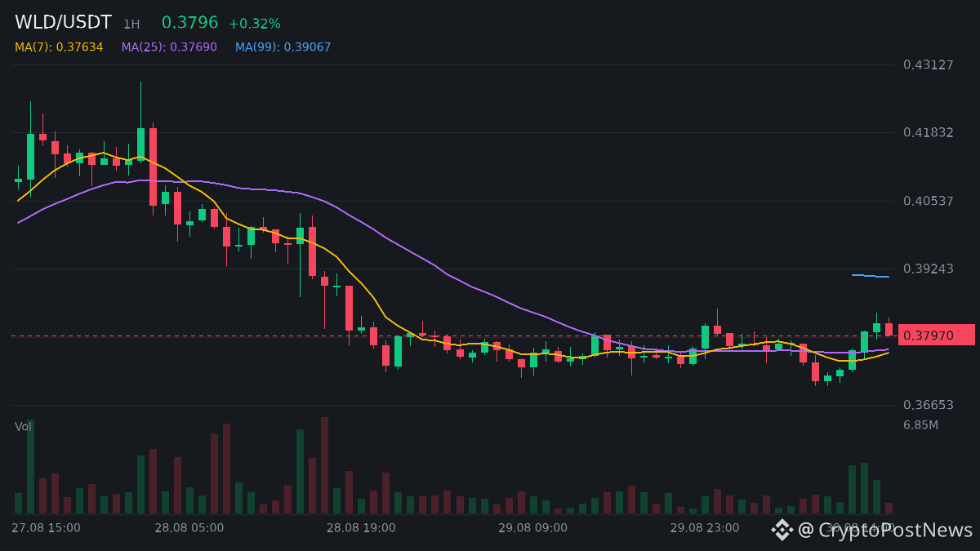Select the MA(99): 0.39067 indicator label
Image resolution: width=980 pixels, height=551 pixels.
283,47
